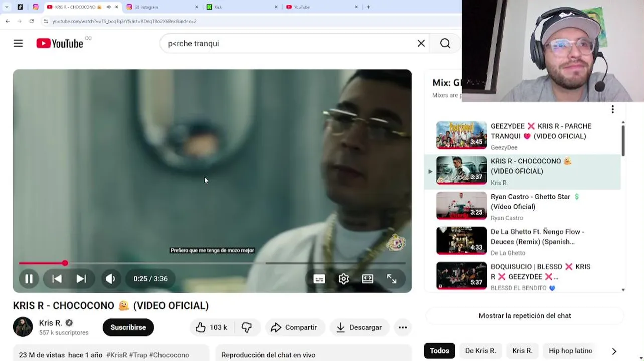
Task: Go to YouTube home via the logo
Action: [60, 44]
